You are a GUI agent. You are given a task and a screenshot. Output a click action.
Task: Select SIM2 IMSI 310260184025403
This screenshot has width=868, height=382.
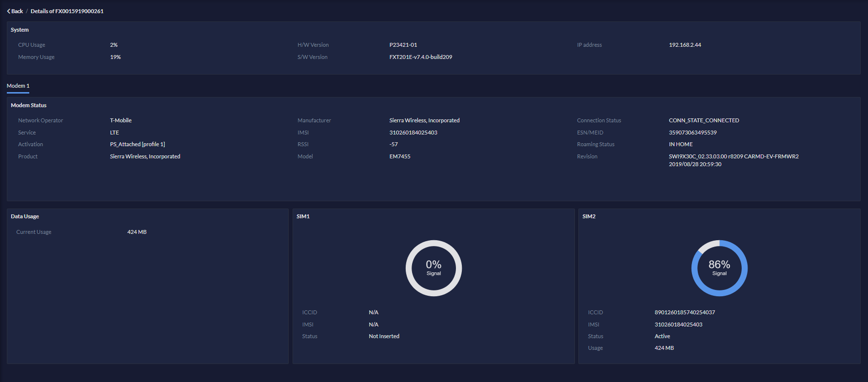[x=678, y=325]
